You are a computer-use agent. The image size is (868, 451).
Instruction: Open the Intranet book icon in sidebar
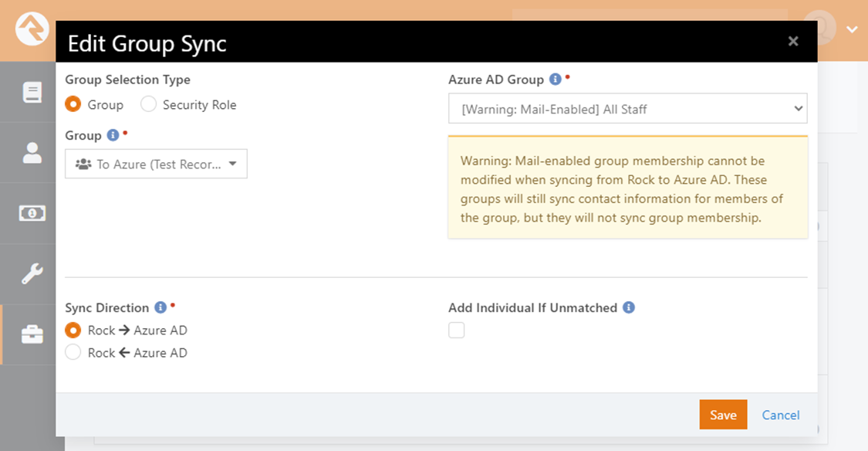pos(32,92)
